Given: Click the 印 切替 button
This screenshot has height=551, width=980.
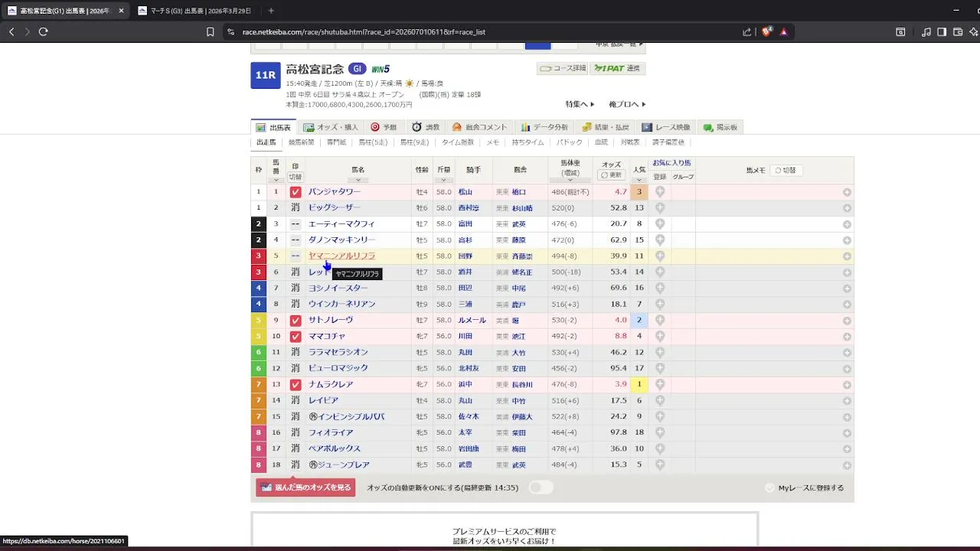Looking at the screenshot, I should 295,177.
